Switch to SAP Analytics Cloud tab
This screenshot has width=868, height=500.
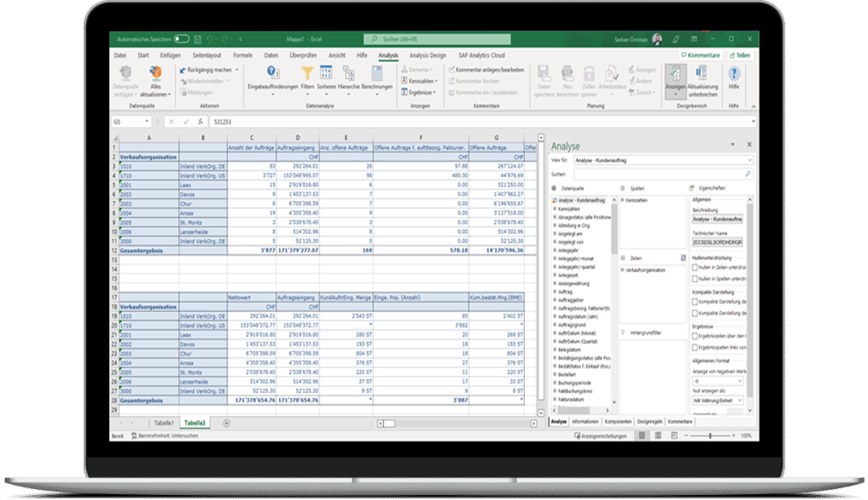(481, 55)
